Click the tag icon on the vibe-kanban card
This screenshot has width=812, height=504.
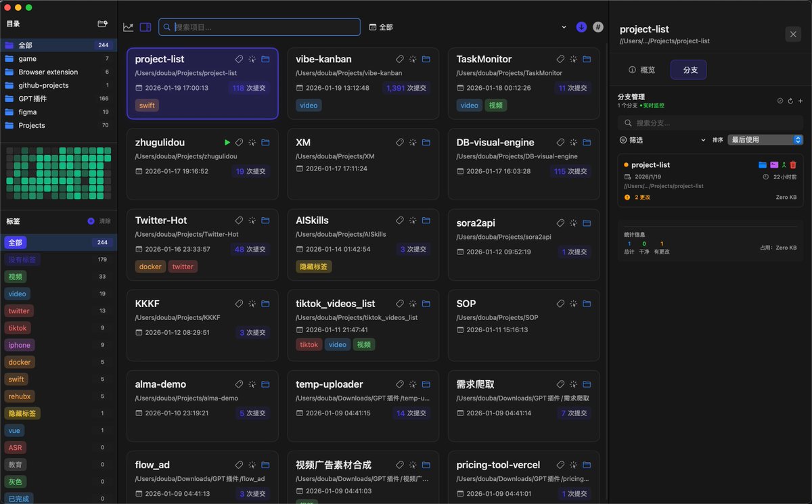[x=400, y=59]
